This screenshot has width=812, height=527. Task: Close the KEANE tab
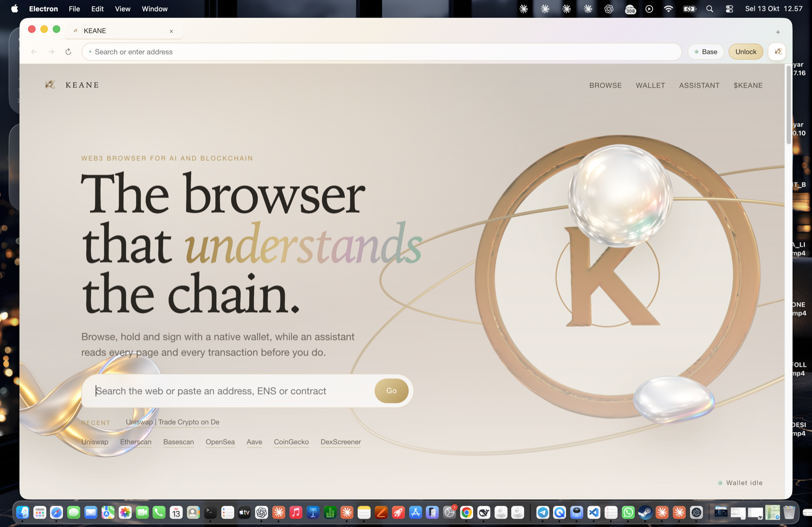click(172, 31)
